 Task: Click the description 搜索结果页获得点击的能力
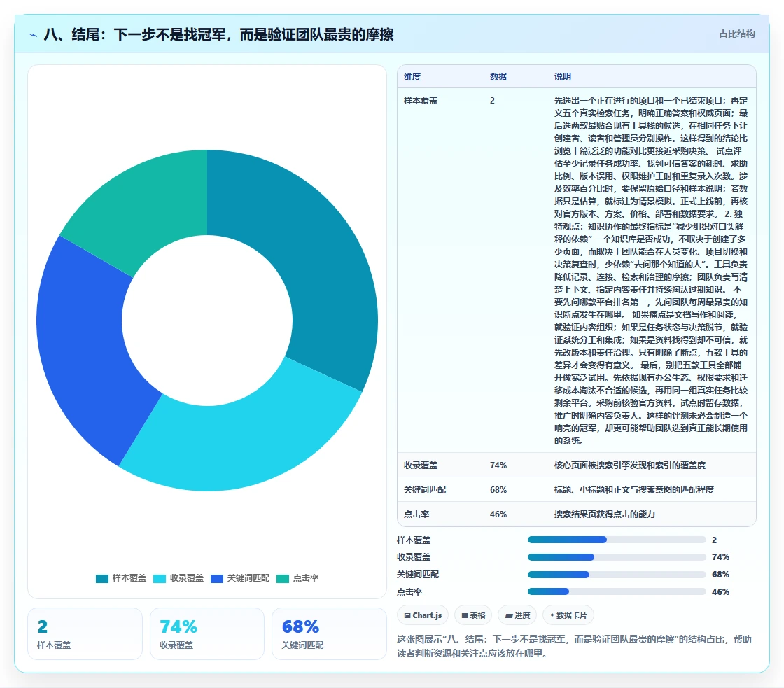605,514
